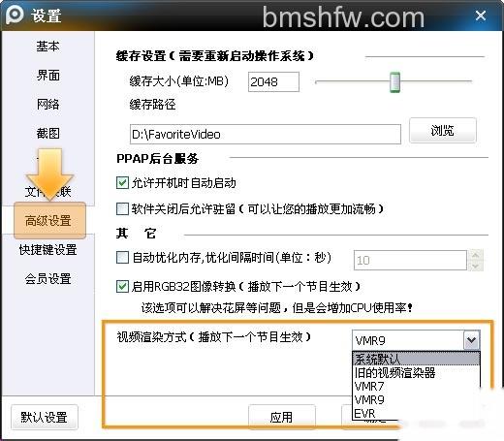
Task: Close the settings dialog
Action: (x=481, y=16)
